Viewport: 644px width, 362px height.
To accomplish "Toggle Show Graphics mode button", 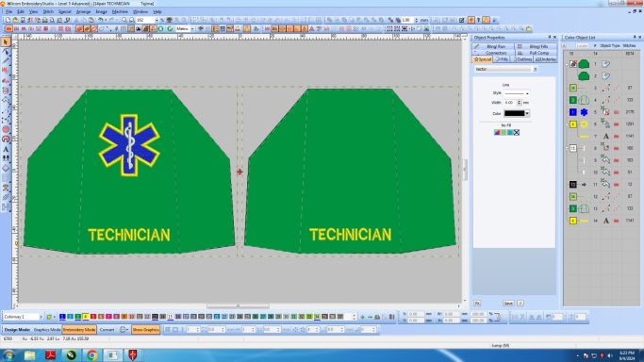I will pos(146,330).
